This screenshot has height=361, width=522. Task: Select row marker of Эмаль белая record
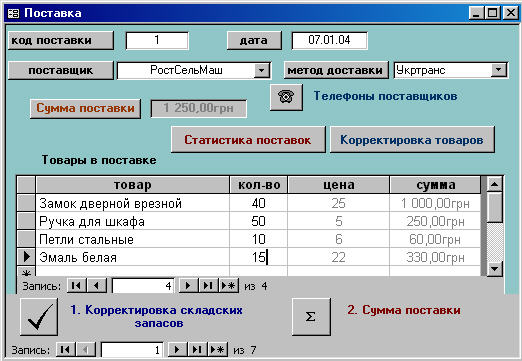(26, 257)
